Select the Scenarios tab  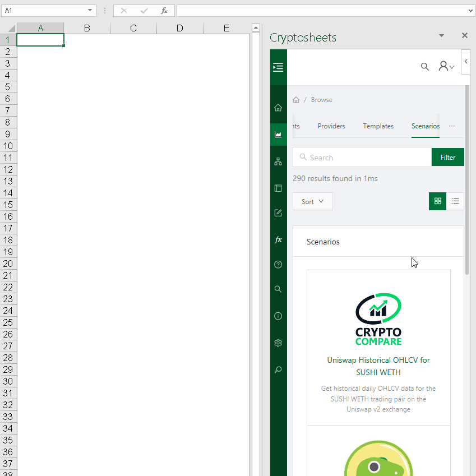click(x=426, y=126)
